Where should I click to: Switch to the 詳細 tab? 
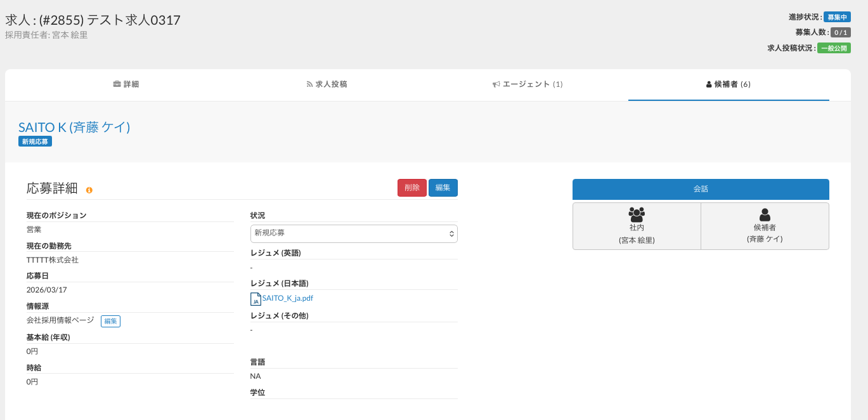point(126,84)
